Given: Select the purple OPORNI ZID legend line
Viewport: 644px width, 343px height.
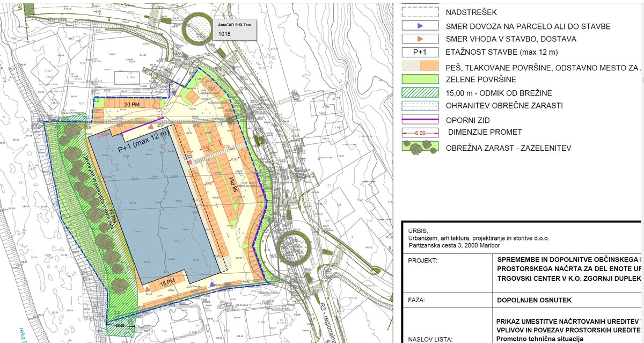Looking at the screenshot, I should pyautogui.click(x=420, y=120).
